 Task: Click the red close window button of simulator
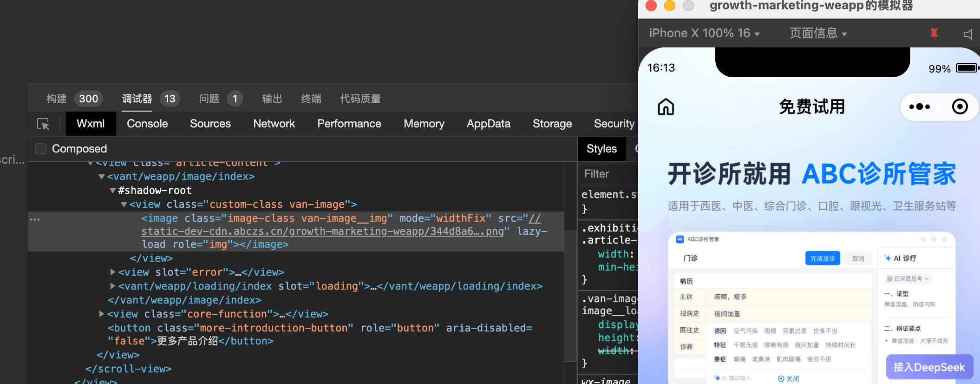click(x=651, y=6)
